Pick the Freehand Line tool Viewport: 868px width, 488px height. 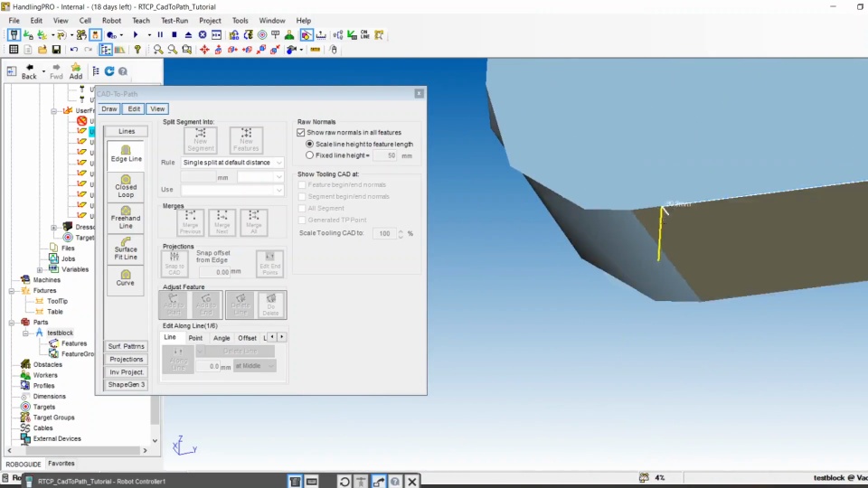126,217
